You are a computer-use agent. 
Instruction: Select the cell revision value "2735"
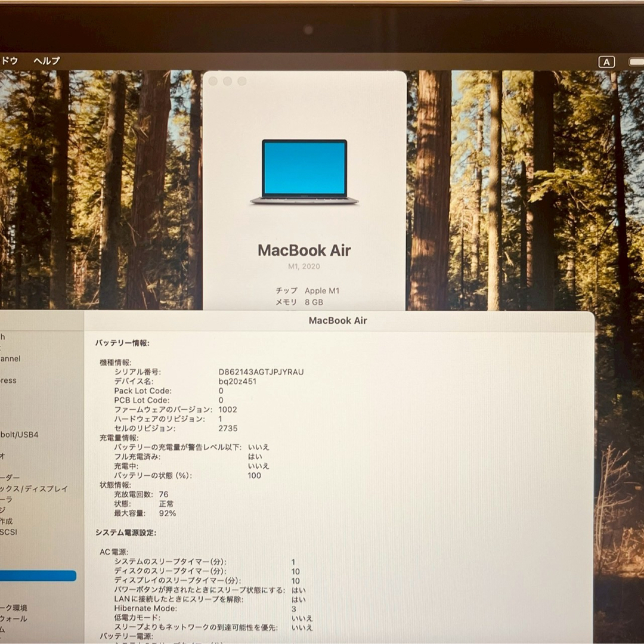(228, 428)
